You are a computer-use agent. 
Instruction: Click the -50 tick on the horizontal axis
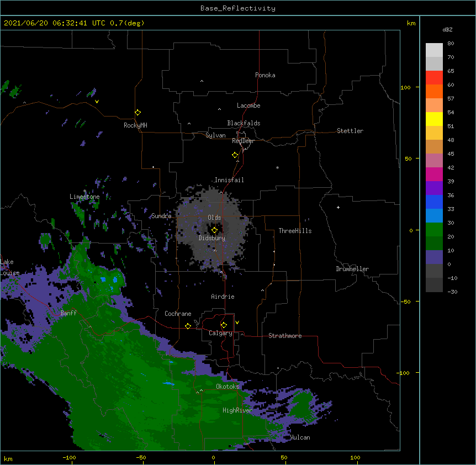point(141,457)
